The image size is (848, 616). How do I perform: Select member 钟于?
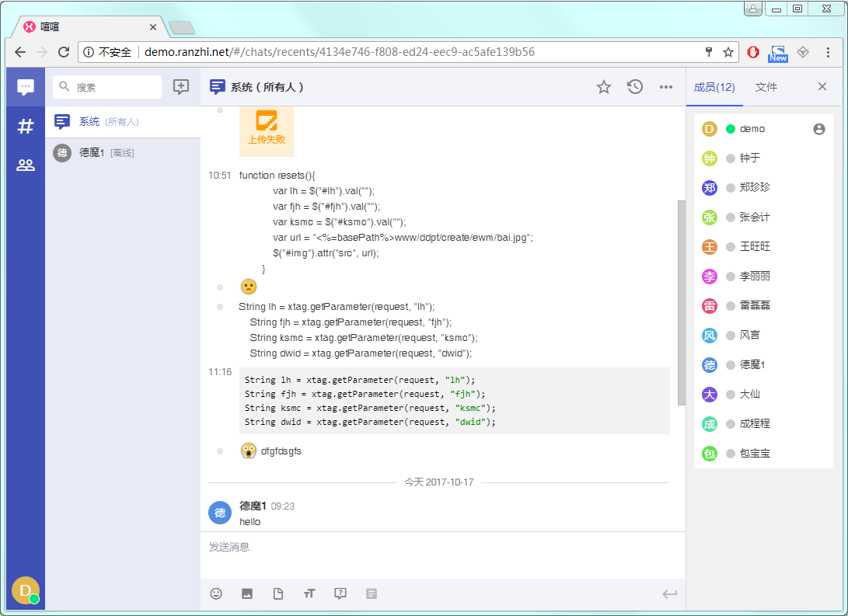point(763,158)
